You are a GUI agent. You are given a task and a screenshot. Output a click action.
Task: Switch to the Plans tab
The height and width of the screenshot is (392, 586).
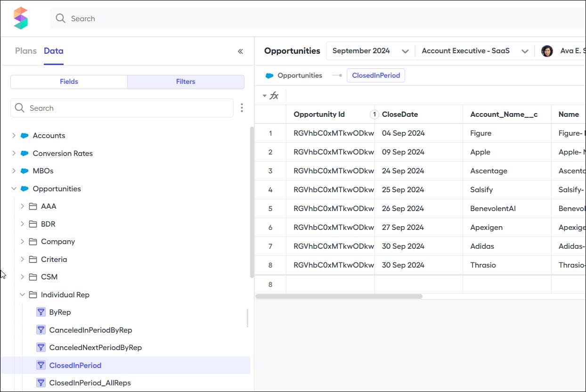click(x=26, y=51)
